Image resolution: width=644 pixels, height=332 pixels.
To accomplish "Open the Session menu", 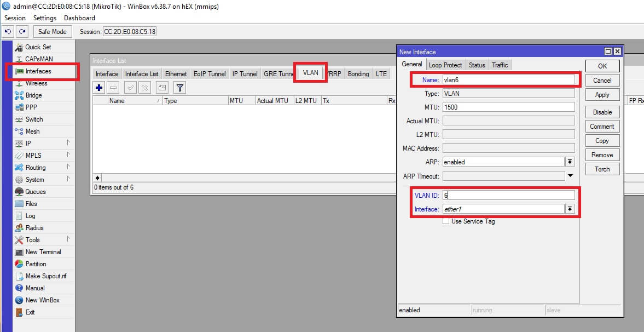I will click(x=15, y=18).
